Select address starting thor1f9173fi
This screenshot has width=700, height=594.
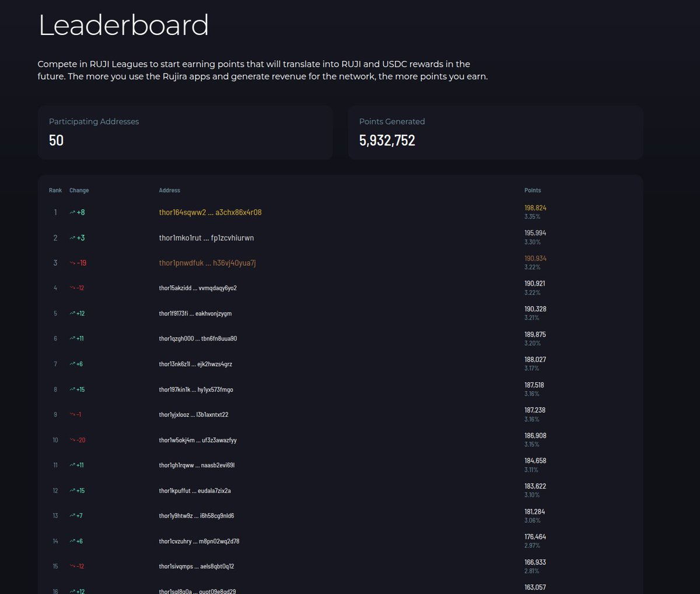click(x=195, y=314)
